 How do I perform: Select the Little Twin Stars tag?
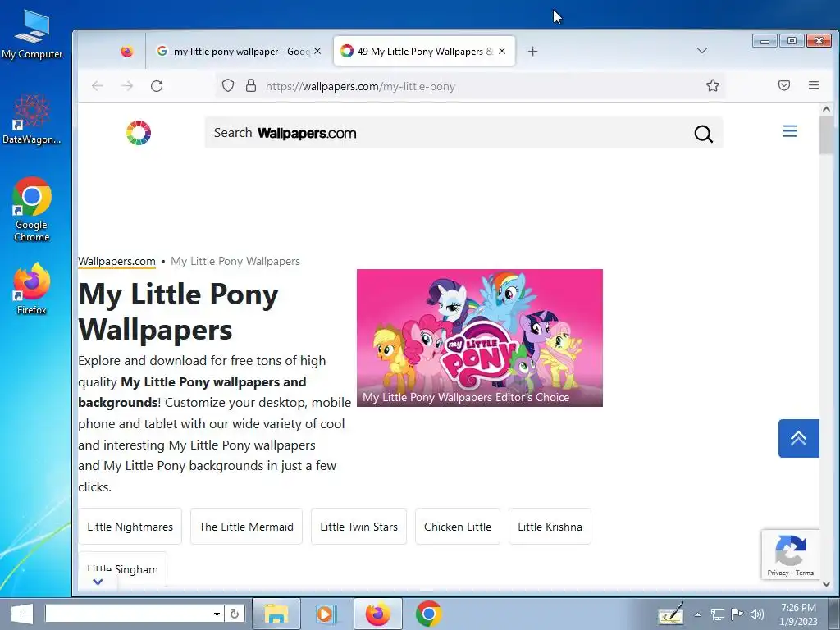point(359,527)
